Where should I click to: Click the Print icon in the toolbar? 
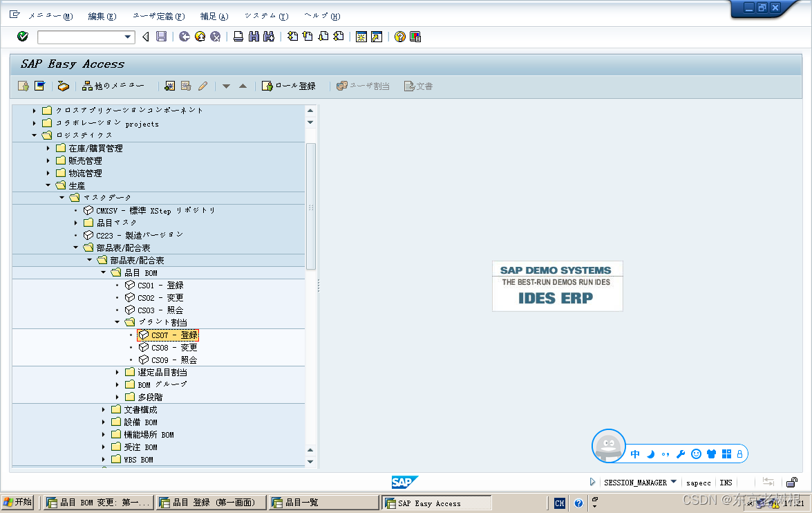237,36
